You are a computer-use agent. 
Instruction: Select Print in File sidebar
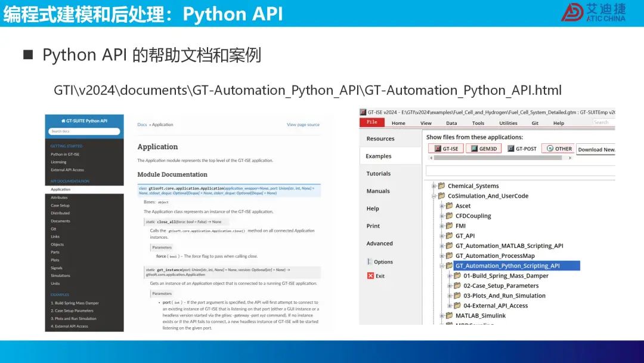[390, 226]
